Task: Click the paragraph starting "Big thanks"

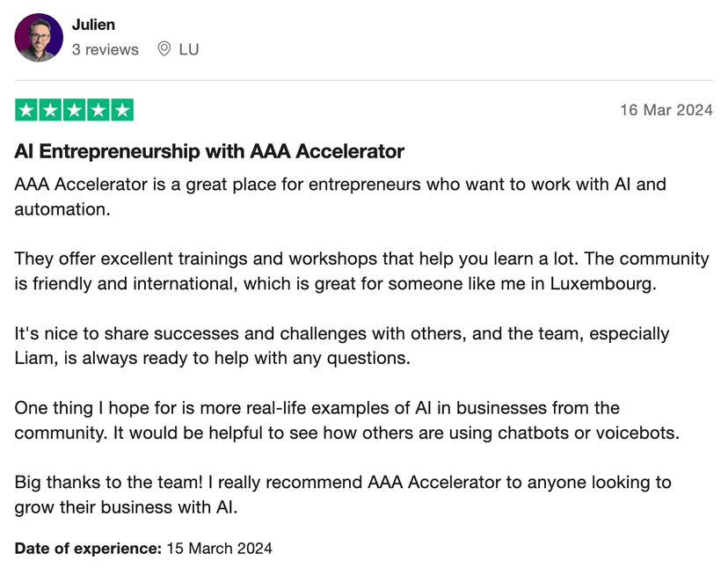Action: pos(342,495)
